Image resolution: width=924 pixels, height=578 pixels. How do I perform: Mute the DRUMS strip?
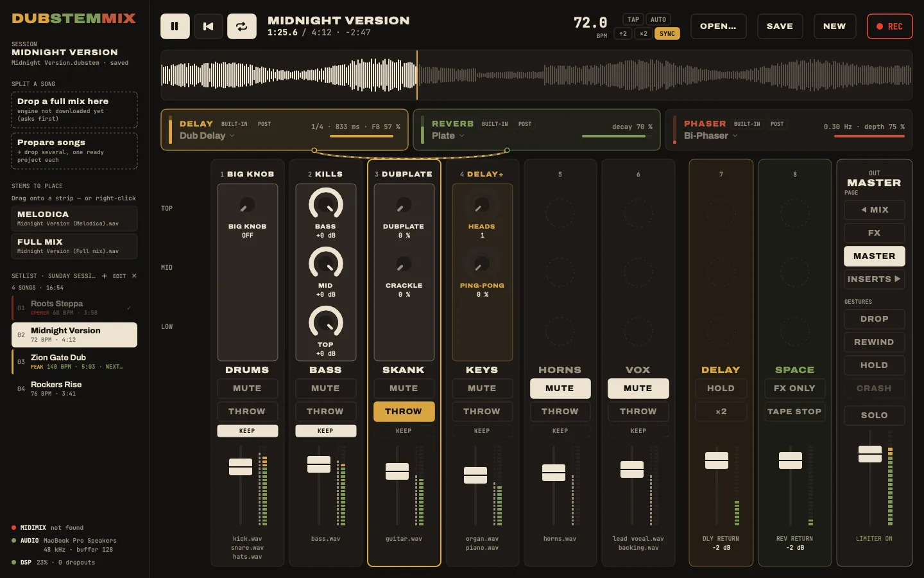point(247,389)
